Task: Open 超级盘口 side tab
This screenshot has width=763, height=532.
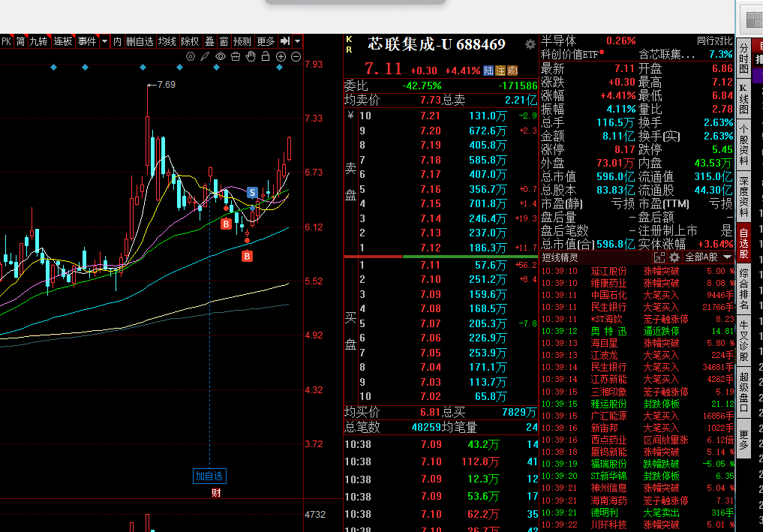Action: coord(744,392)
